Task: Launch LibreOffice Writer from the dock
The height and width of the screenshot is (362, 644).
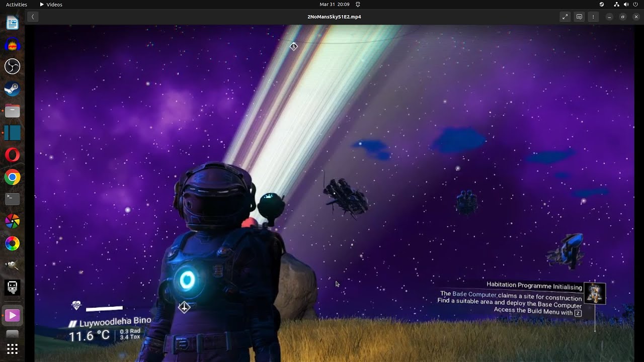Action: (x=13, y=22)
